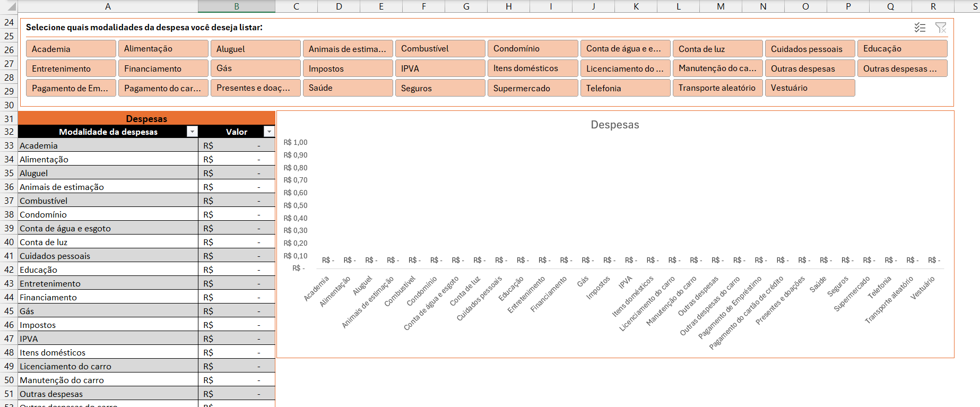Select the Conta de luz slicer button
Image resolution: width=980 pixels, height=407 pixels.
(717, 49)
